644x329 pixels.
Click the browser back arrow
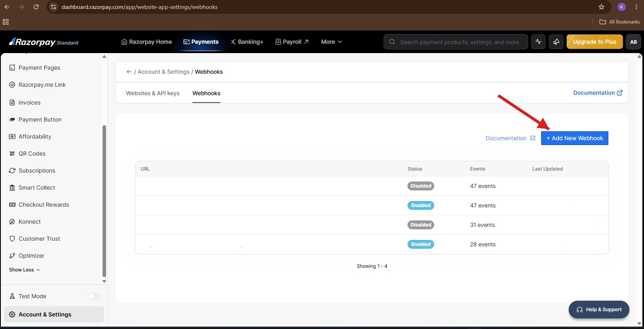coord(7,7)
